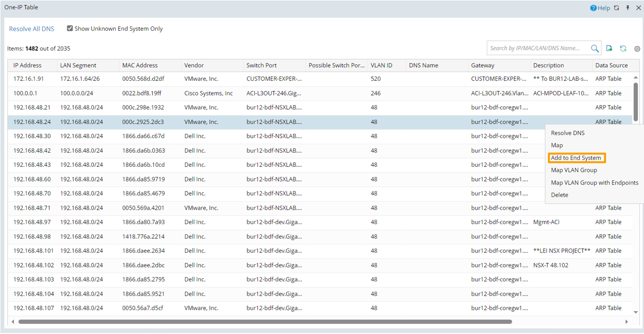Click the search magnifier icon

pyautogui.click(x=595, y=49)
